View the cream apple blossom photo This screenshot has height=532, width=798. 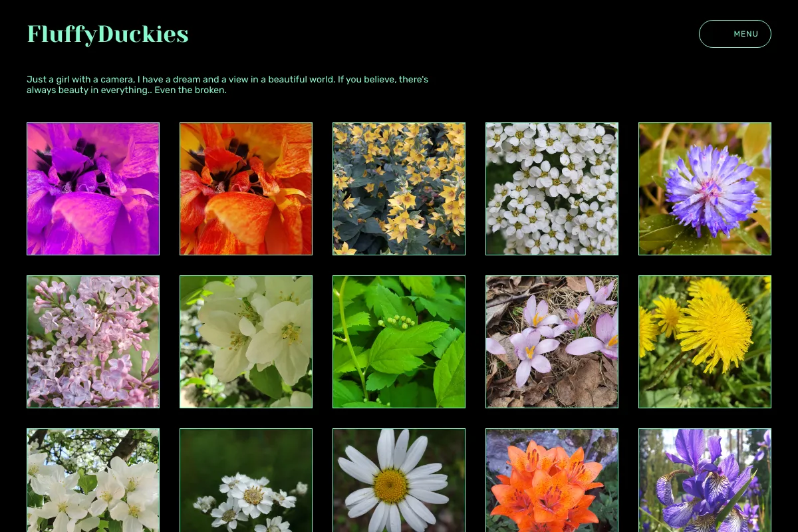tap(246, 342)
